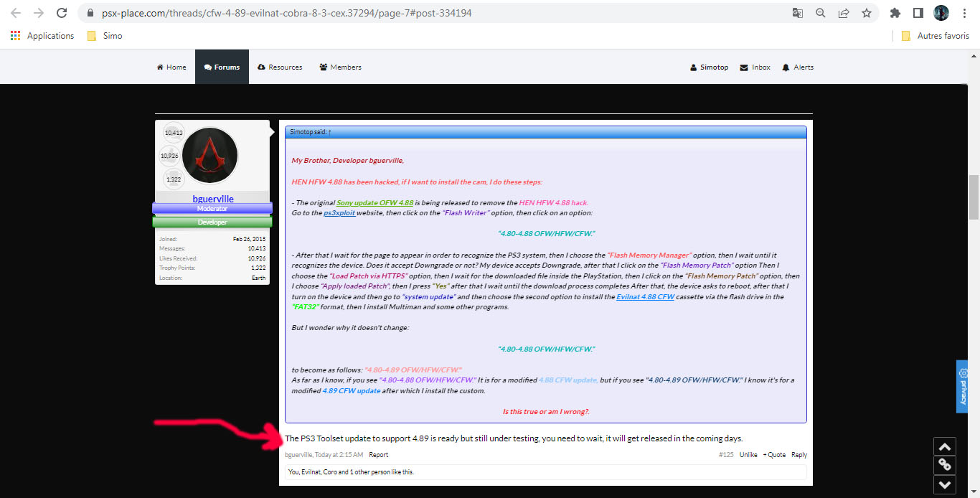
Task: Go to the Forums tab
Action: pyautogui.click(x=222, y=67)
